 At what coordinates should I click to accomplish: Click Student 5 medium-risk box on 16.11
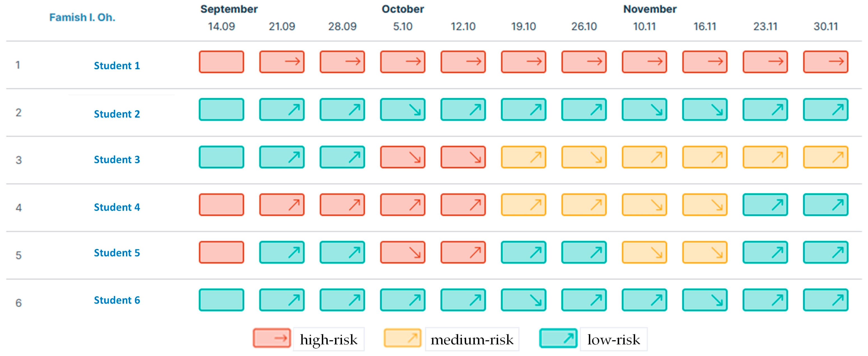tap(705, 252)
